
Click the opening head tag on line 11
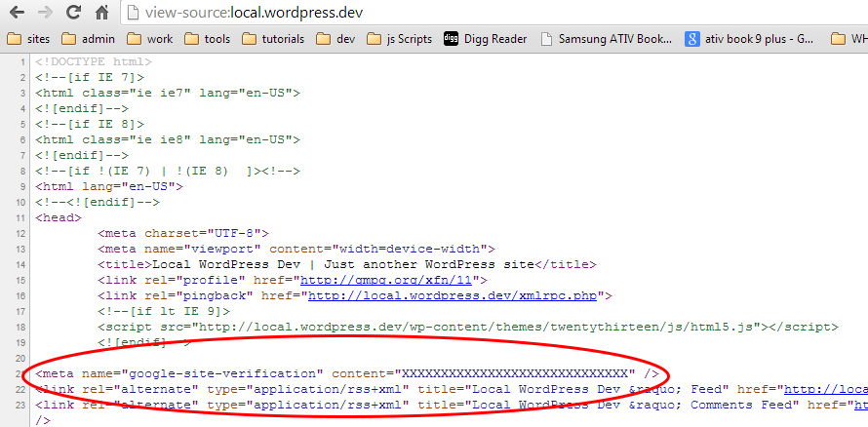[x=59, y=218]
